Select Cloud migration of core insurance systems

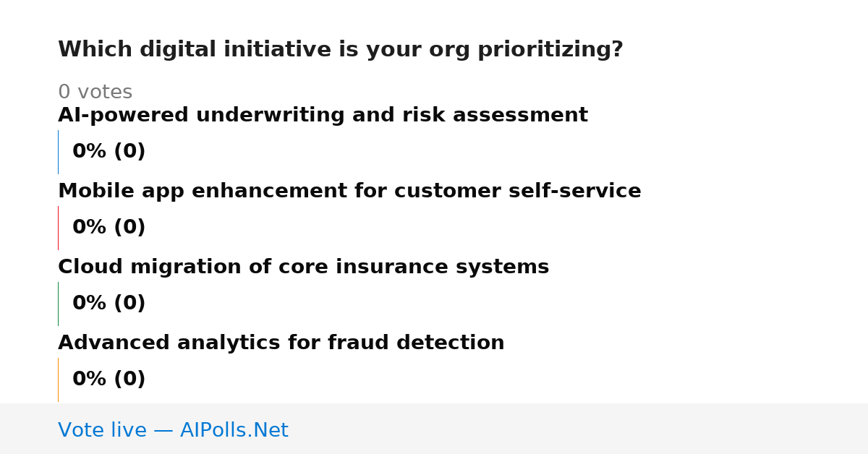pos(303,267)
